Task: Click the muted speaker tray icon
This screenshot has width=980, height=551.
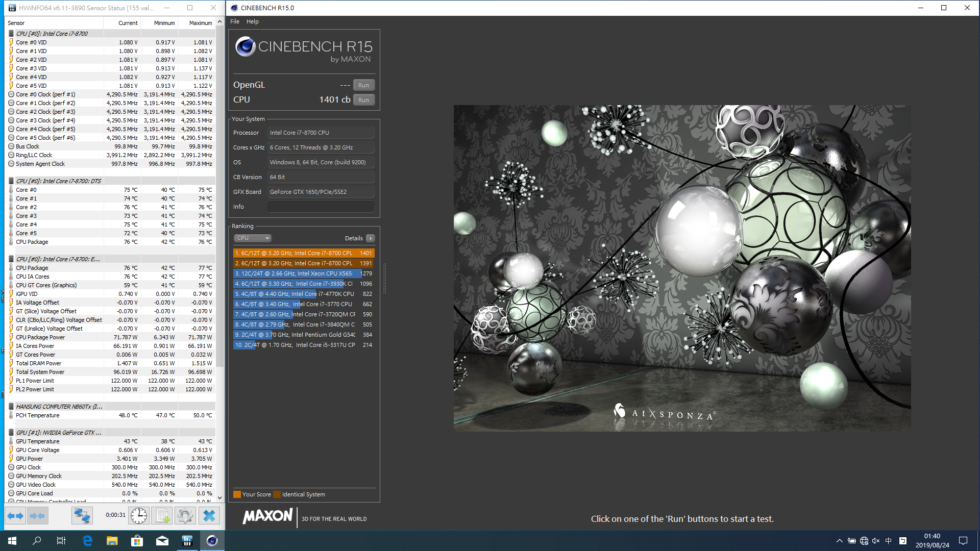Action: point(876,541)
